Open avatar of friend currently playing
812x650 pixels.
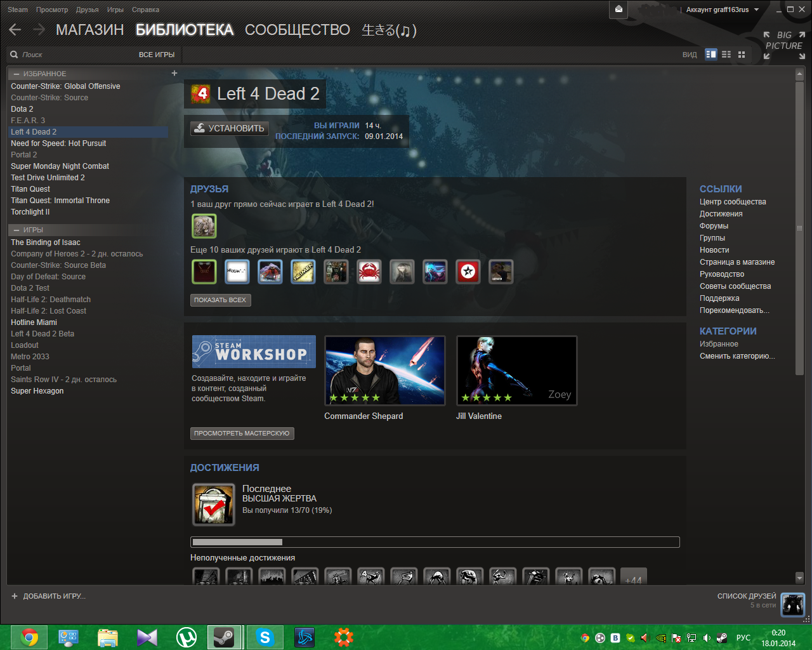coord(204,226)
